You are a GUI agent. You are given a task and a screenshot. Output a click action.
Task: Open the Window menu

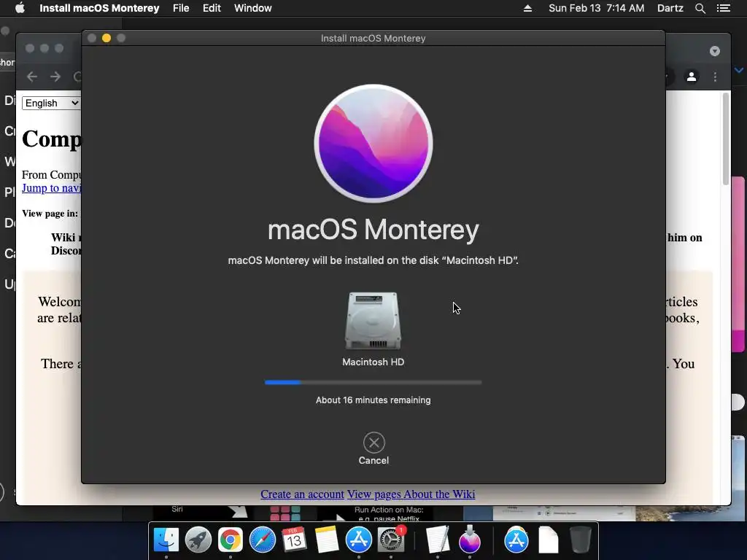click(x=253, y=8)
